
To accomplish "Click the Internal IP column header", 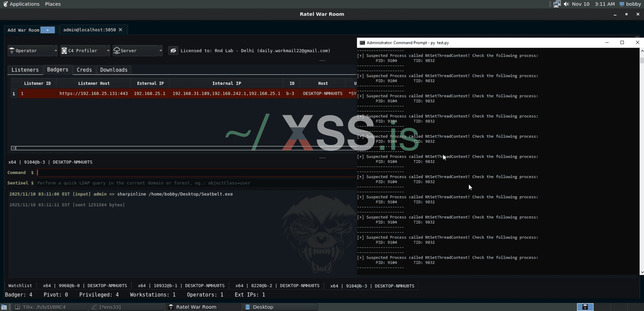I will [x=226, y=83].
